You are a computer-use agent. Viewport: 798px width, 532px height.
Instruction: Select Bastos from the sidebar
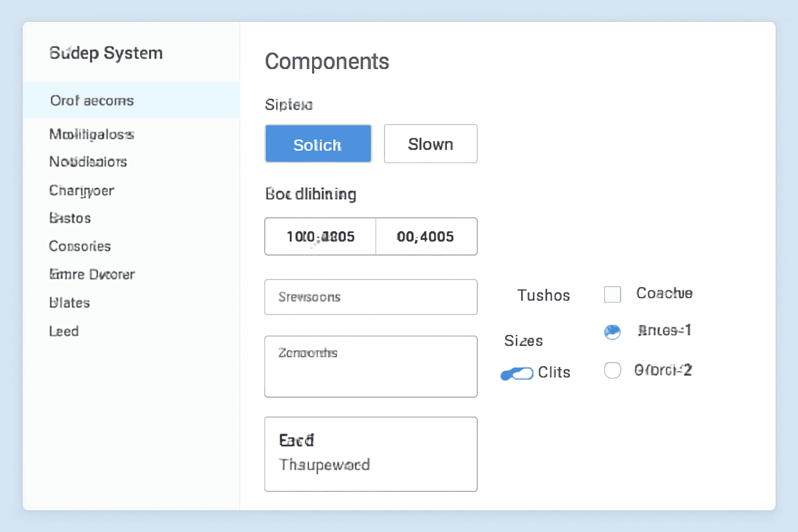point(70,218)
